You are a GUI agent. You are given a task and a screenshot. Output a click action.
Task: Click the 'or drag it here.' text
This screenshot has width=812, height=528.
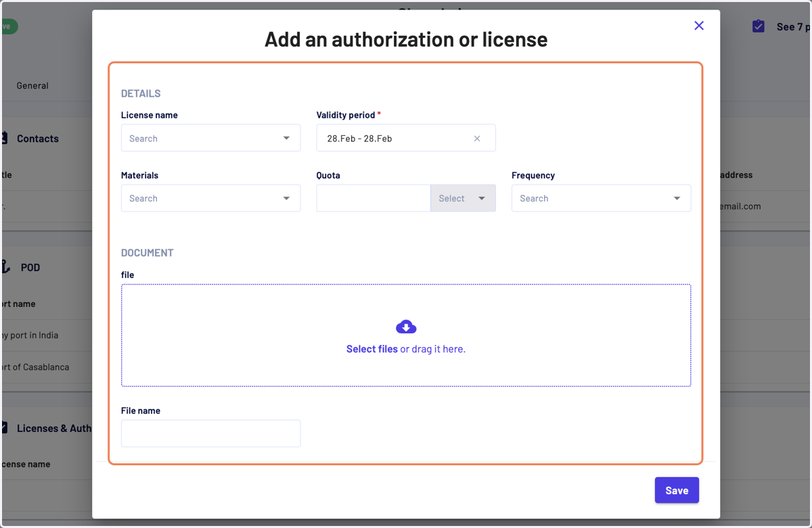pos(433,349)
